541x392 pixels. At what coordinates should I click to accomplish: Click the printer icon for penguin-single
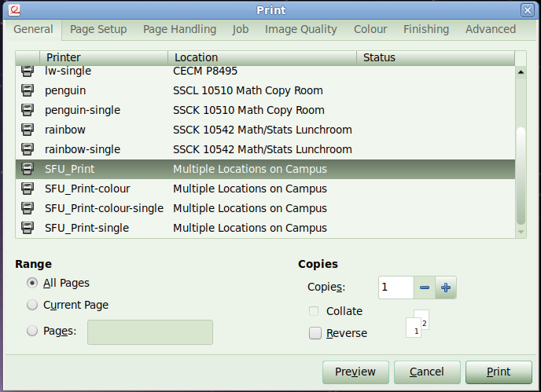click(x=28, y=110)
